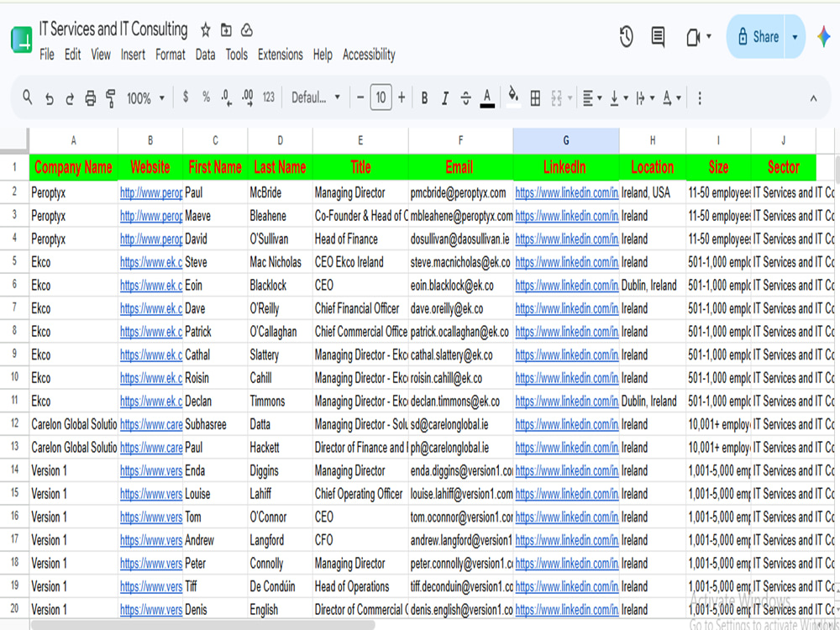Click the select-all corner box
This screenshot has width=840, height=630.
(x=14, y=140)
